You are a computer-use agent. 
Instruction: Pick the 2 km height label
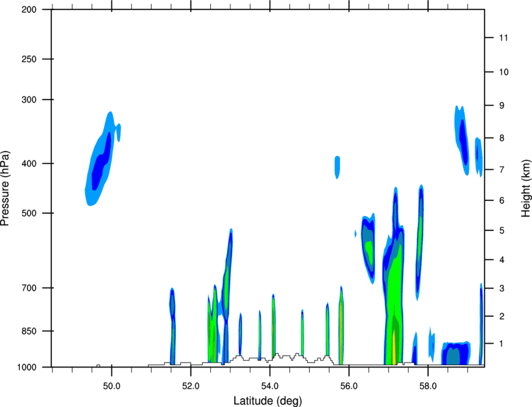[502, 316]
